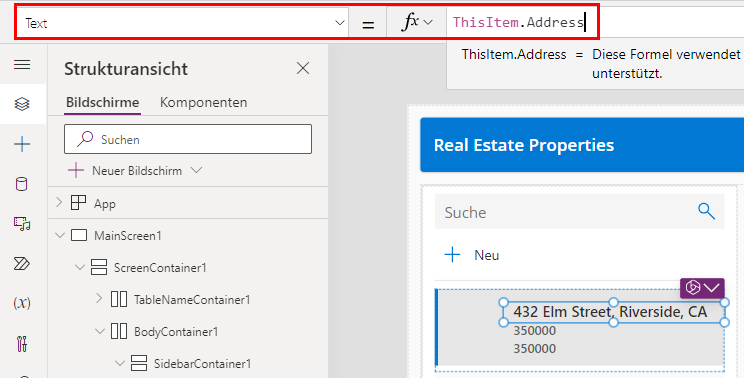Select MainScreen1 in the tree

[128, 236]
